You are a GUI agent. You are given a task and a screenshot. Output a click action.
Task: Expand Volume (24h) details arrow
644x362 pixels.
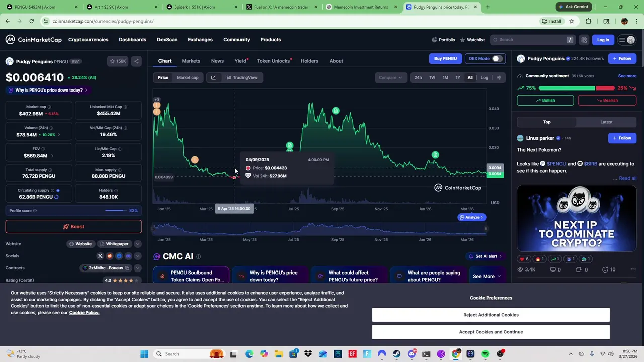tap(59, 135)
